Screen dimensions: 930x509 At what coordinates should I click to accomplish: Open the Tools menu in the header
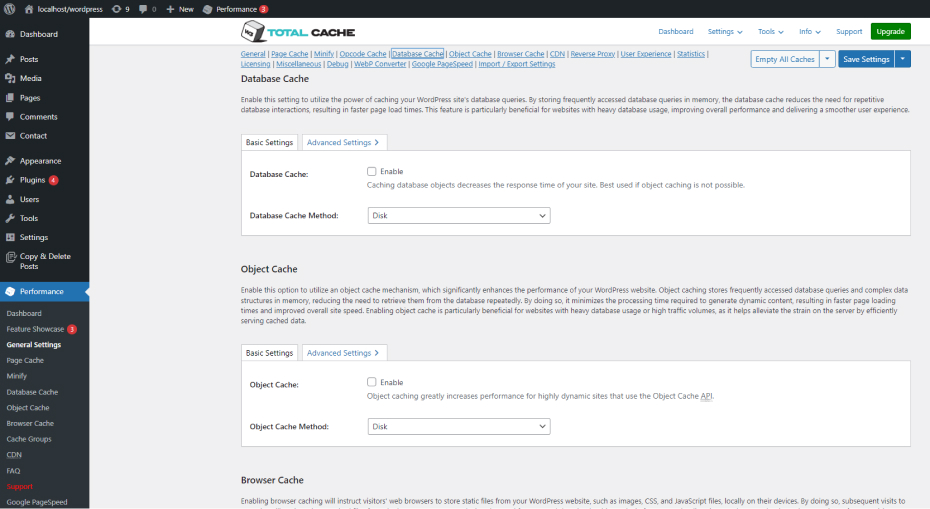point(771,32)
